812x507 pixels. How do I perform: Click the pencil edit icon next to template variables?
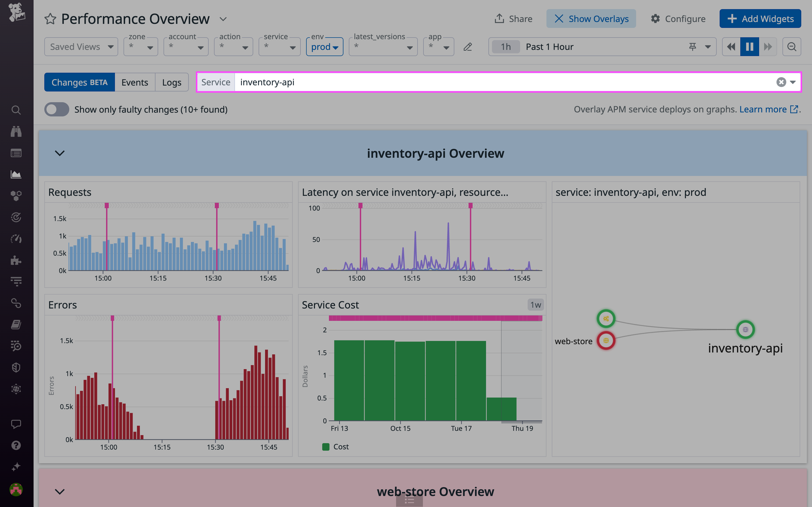click(x=468, y=47)
